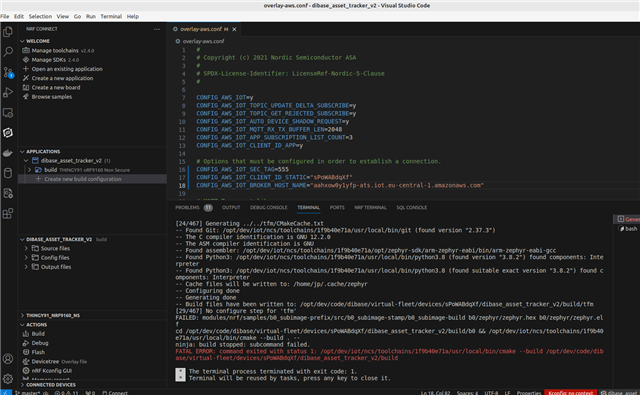Click Properties language mode in status bar
Viewport: 640px width, 395px height.
529,393
